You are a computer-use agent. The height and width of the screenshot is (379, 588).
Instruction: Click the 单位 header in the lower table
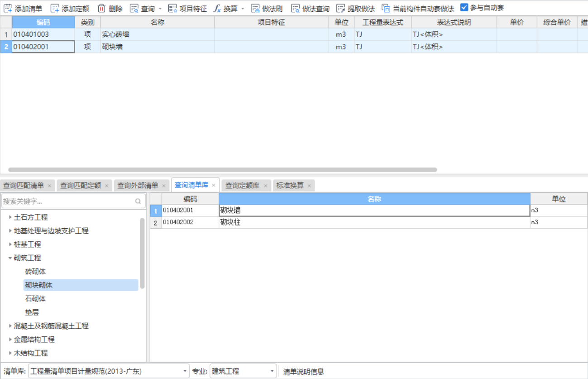pos(559,199)
